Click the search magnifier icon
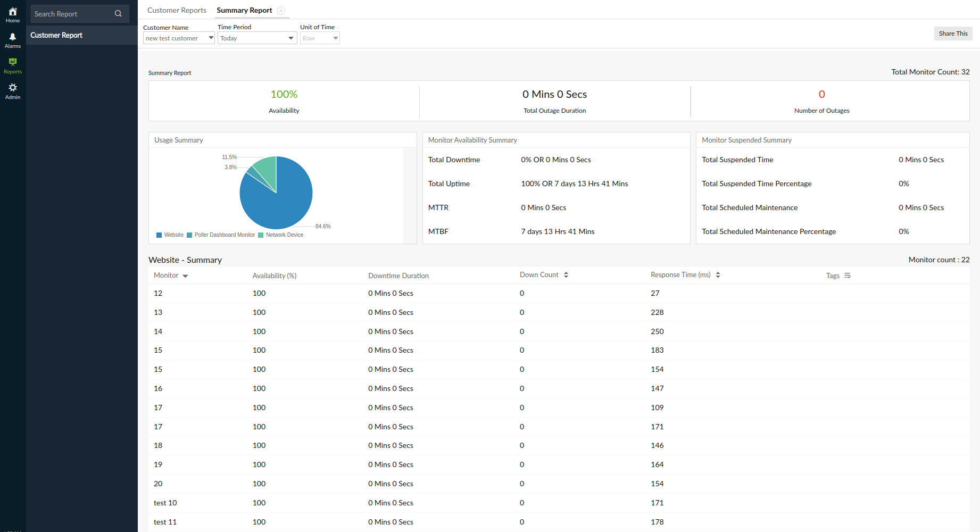 pos(118,13)
